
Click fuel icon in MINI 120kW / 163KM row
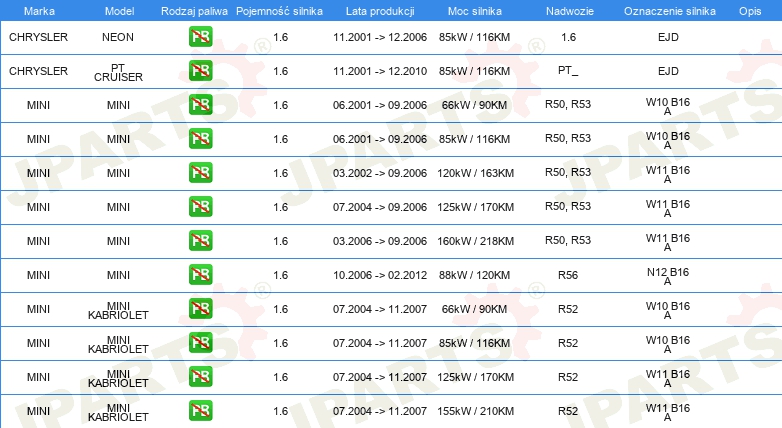tap(200, 172)
